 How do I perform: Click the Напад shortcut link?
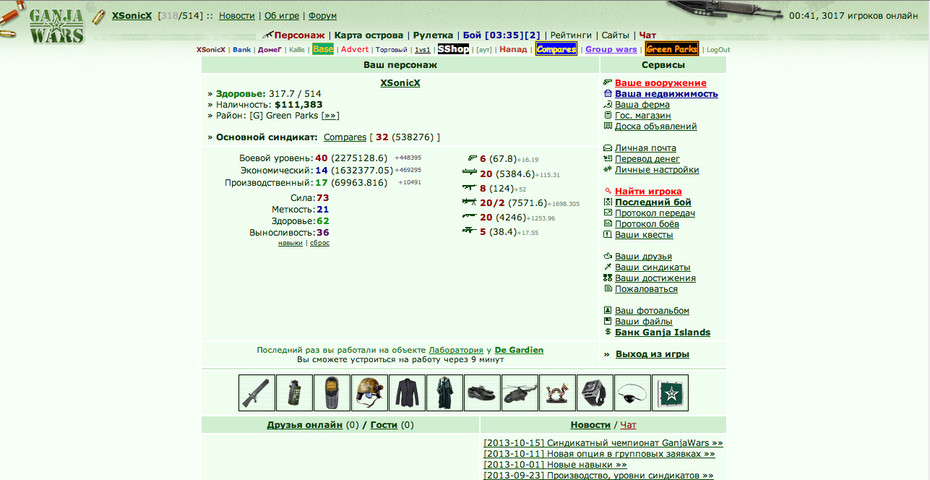click(x=513, y=49)
